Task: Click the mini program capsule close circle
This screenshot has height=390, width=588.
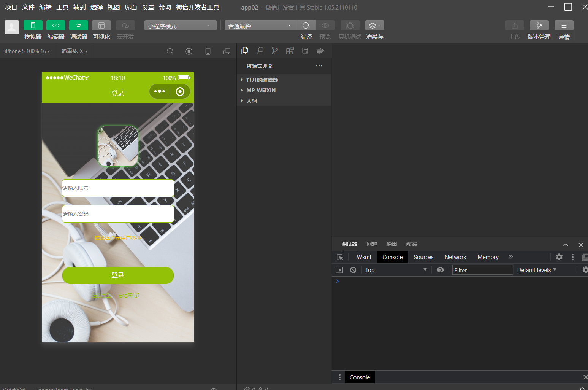Action: (x=180, y=91)
